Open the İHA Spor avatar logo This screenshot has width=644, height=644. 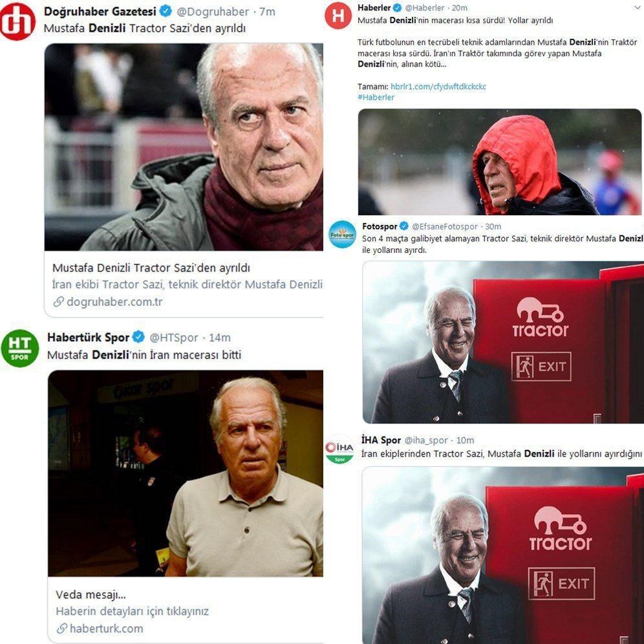point(339,449)
